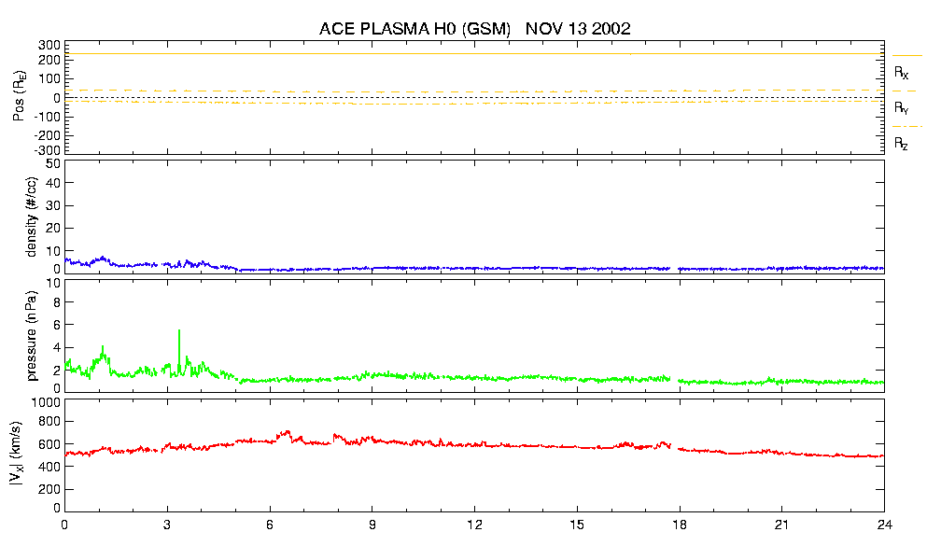This screenshot has width=927, height=560.
Task: Click the 6 tick on the pressure axis
Action: pyautogui.click(x=57, y=325)
